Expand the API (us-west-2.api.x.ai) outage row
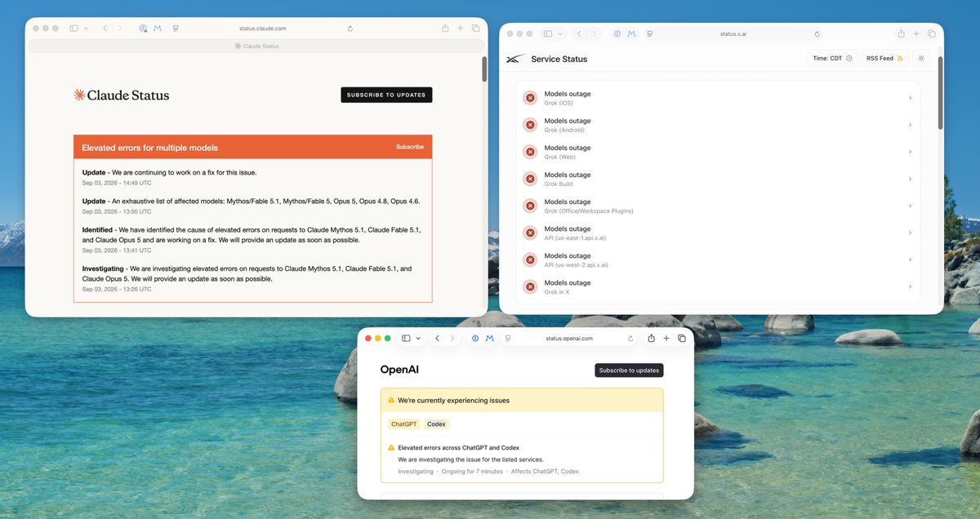The image size is (980, 519). click(718, 259)
